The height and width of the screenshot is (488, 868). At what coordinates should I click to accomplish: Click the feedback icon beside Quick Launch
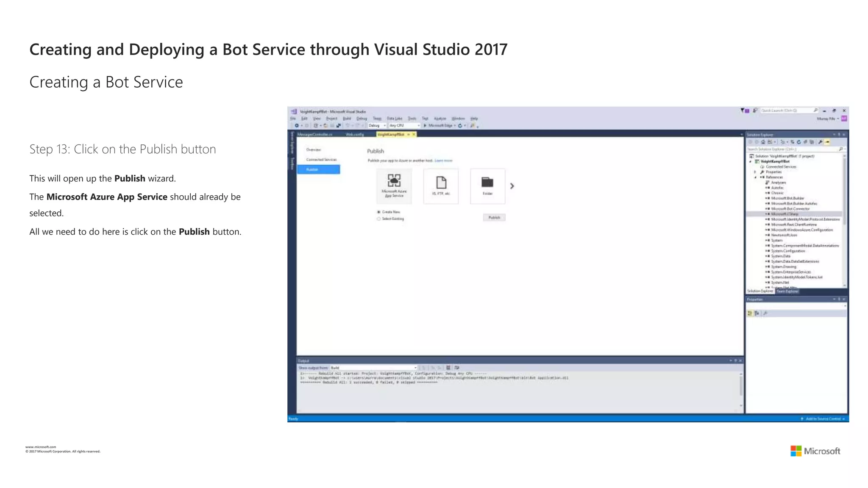(x=755, y=111)
